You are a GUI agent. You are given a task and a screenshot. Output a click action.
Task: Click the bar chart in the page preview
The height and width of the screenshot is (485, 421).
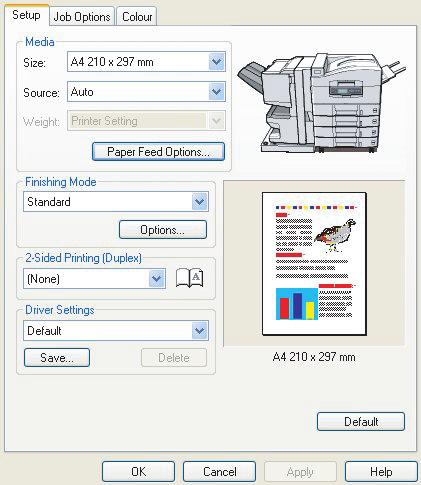(297, 304)
